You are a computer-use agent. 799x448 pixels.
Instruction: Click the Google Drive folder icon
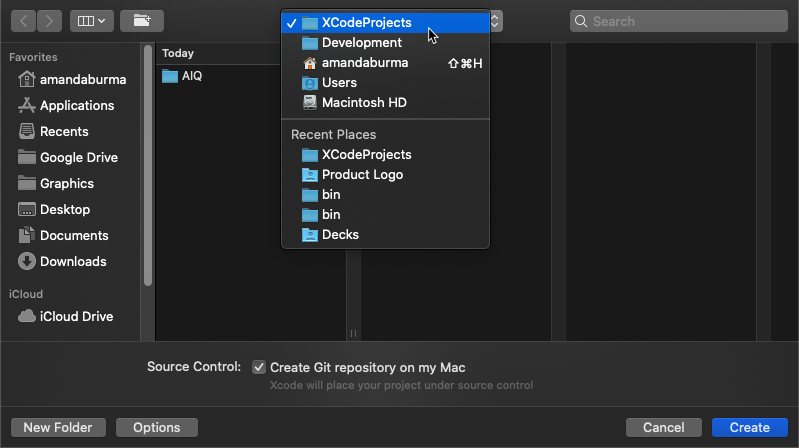[26, 157]
